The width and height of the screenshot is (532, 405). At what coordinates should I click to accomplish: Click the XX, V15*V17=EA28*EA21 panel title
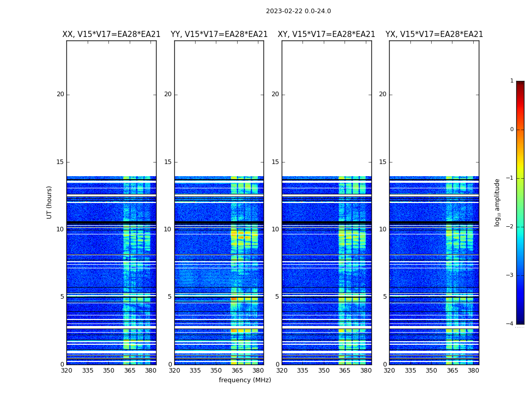pyautogui.click(x=111, y=34)
